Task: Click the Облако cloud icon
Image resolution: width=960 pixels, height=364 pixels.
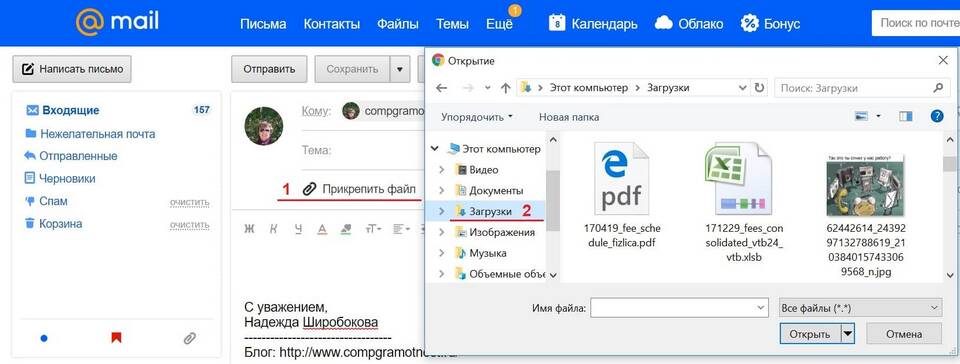Action: (x=664, y=23)
